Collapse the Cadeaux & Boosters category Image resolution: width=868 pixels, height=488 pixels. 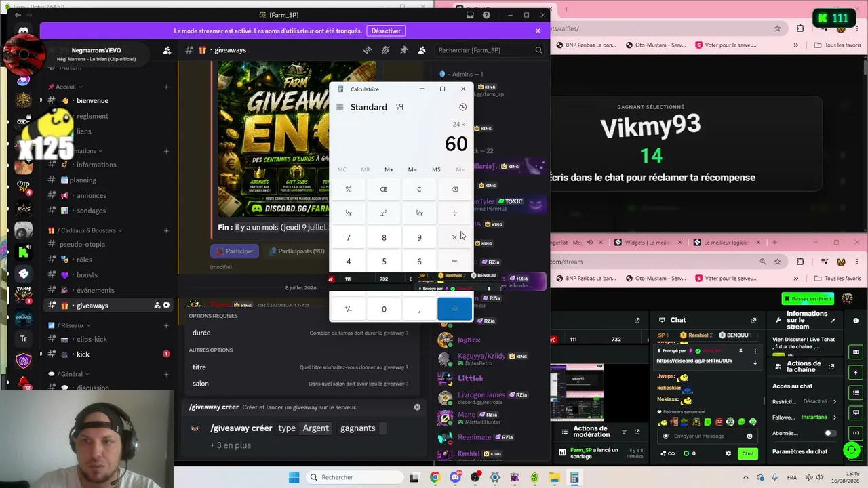click(x=86, y=230)
